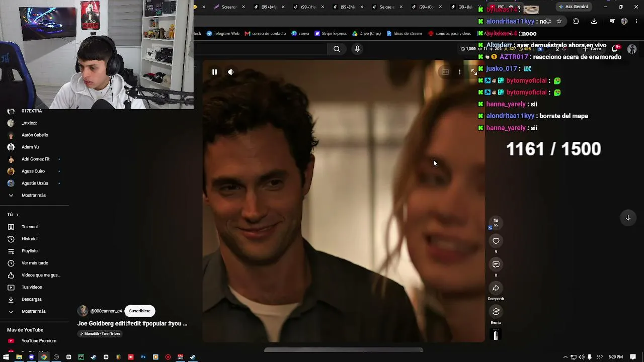Open YouTube notifications bell

click(x=615, y=49)
